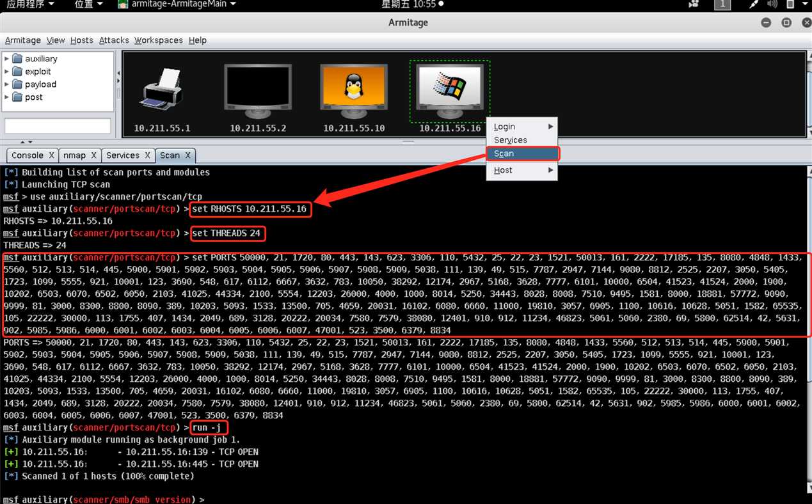Viewport: 812px width, 504px height.
Task: Click the 'set THREADS 24' command text
Action: coord(227,233)
